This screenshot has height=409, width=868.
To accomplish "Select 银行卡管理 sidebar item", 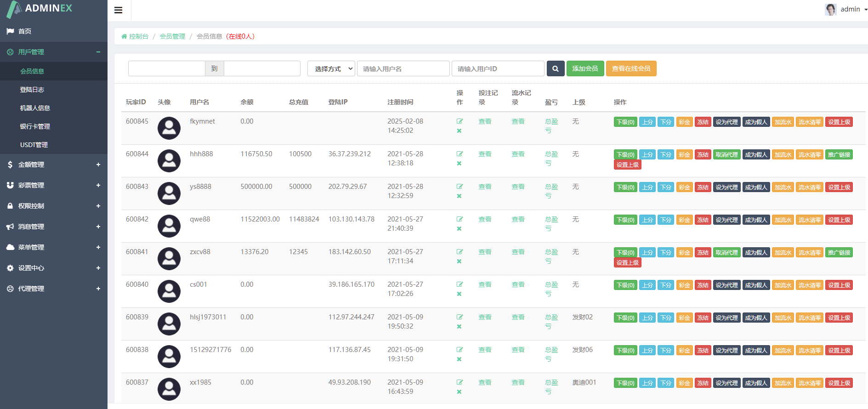I will (x=35, y=126).
